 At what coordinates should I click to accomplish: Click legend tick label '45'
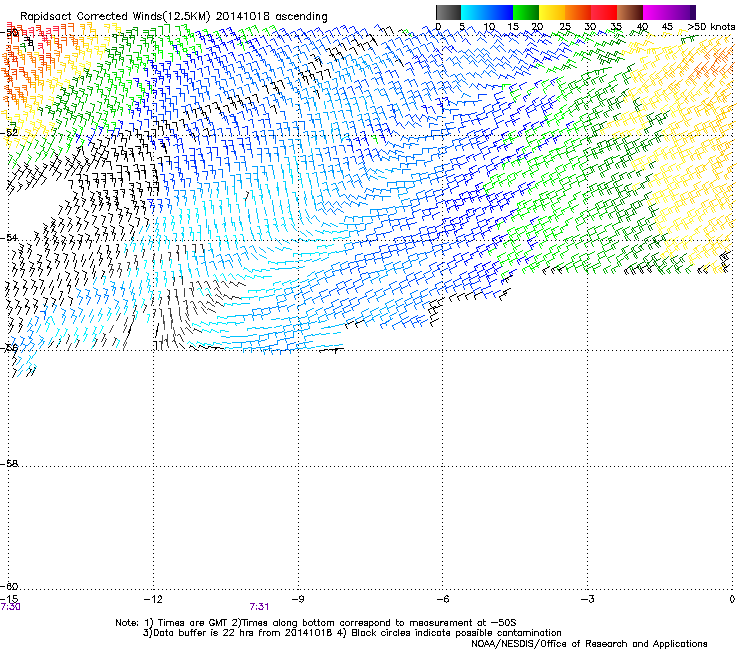667,27
